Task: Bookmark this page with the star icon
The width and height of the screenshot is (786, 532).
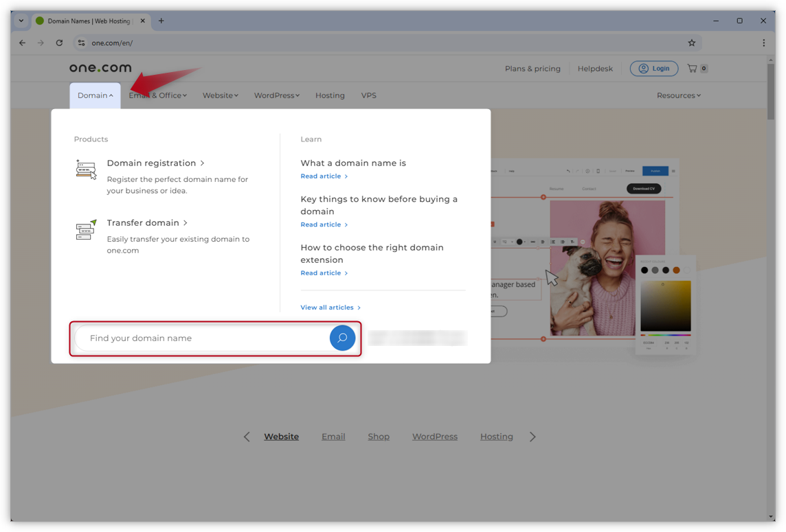Action: [692, 43]
